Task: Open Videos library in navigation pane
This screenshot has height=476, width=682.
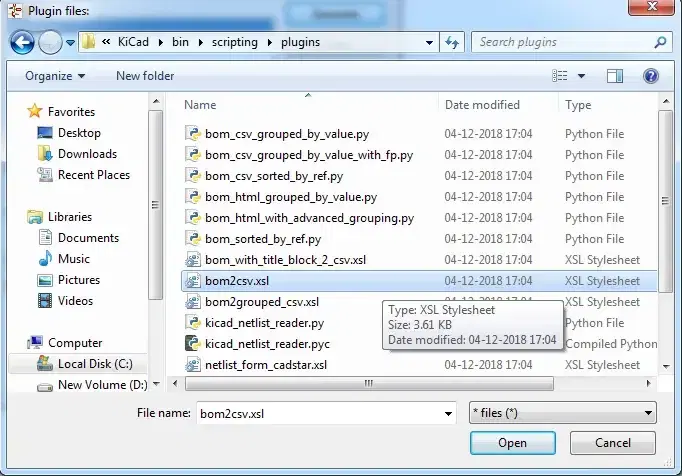Action: coord(75,301)
